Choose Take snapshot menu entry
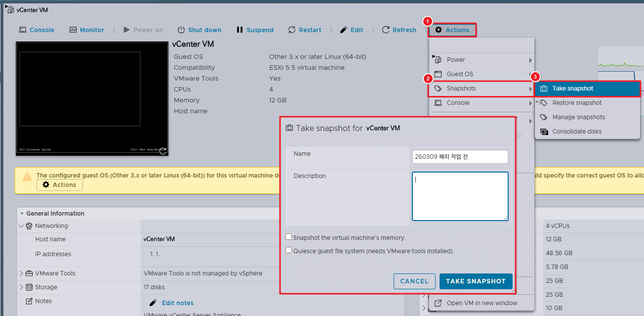The height and width of the screenshot is (316, 644). click(x=587, y=89)
